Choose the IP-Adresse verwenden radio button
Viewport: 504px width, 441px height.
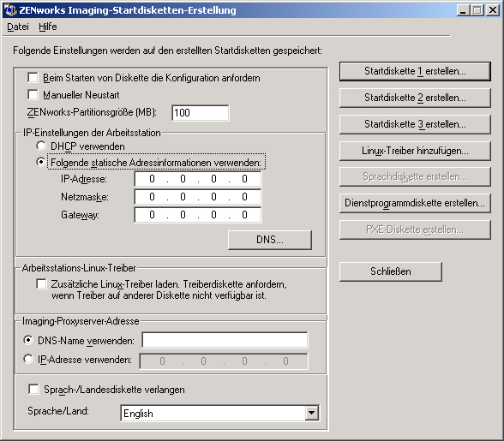point(28,359)
